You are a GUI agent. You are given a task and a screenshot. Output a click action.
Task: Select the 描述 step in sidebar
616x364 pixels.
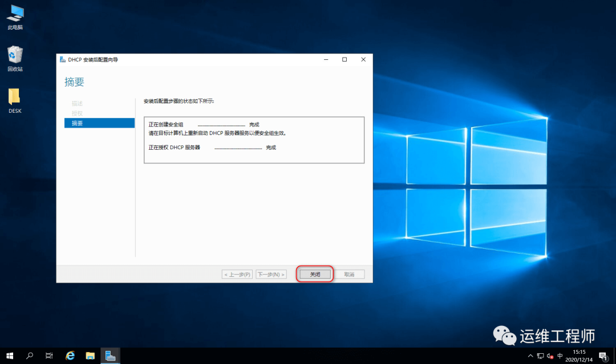point(77,104)
